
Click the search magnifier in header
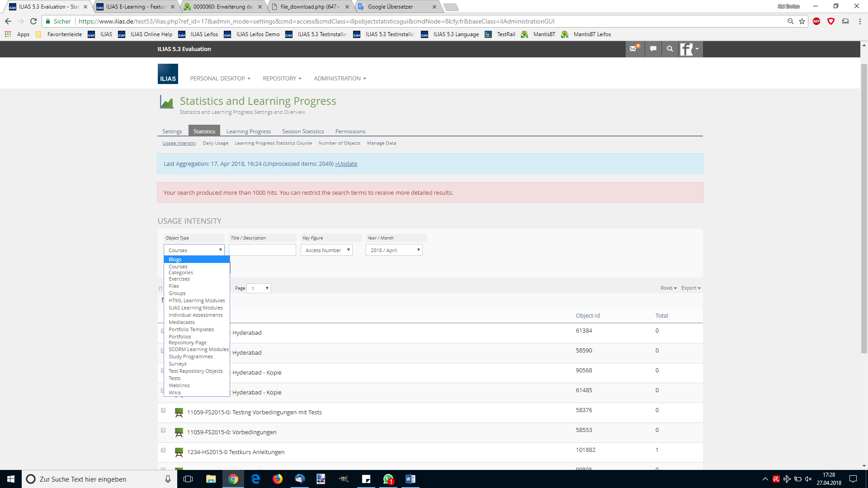coord(670,49)
